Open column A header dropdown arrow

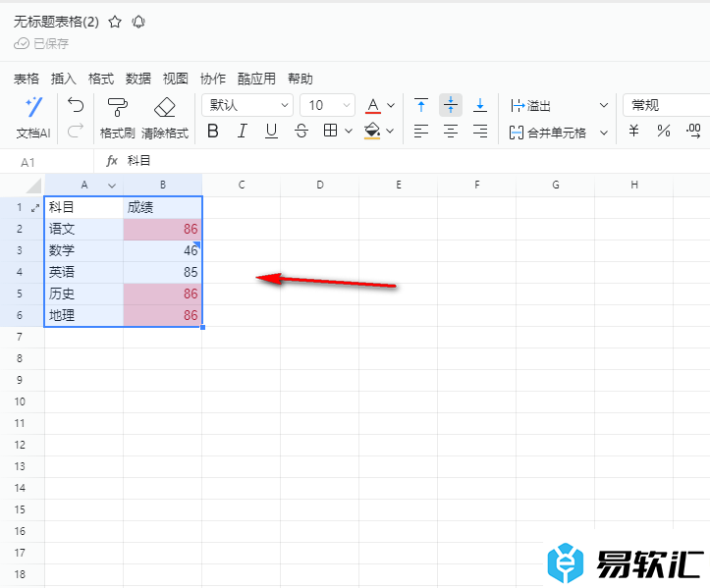click(x=112, y=186)
